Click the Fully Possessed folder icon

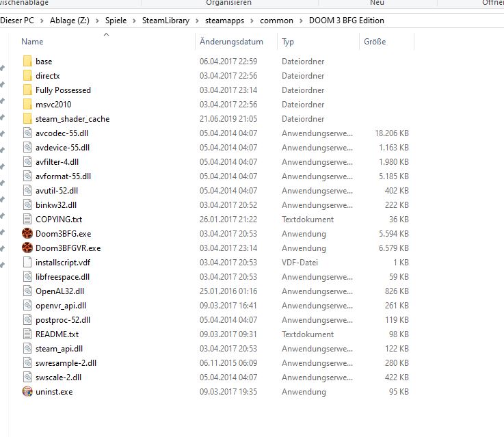[27, 90]
